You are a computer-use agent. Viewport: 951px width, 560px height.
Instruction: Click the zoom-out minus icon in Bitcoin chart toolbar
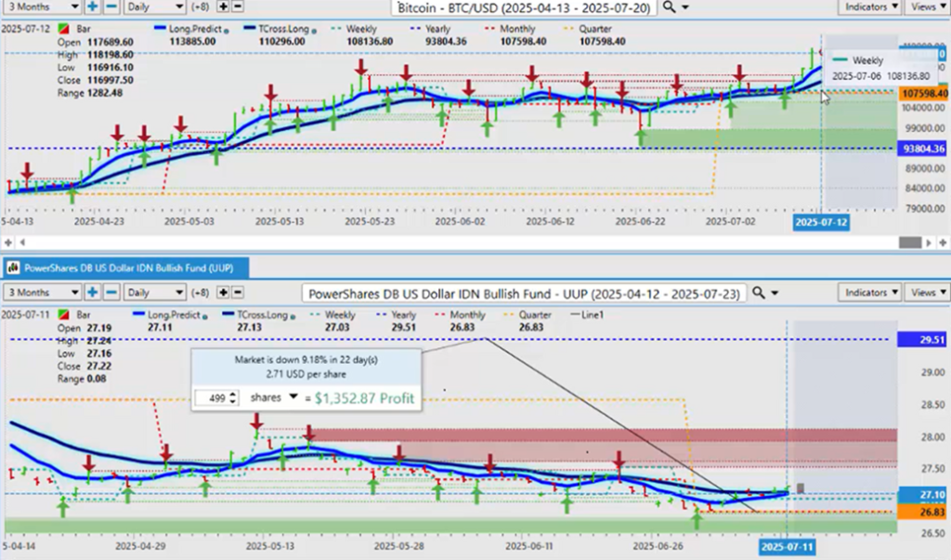pyautogui.click(x=111, y=7)
